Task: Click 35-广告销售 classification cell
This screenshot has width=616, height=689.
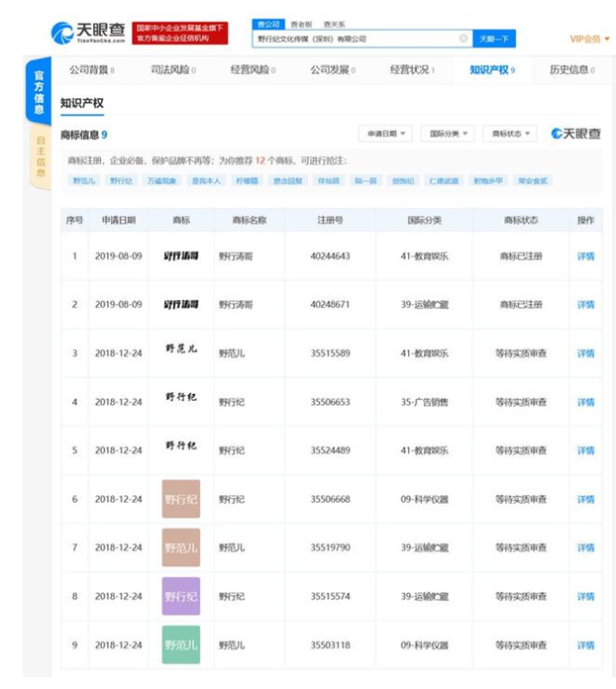Action: [x=424, y=402]
